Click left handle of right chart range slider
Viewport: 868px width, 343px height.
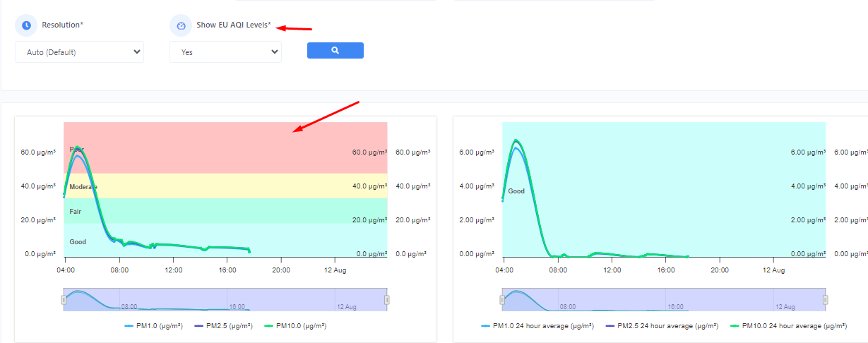(x=502, y=300)
